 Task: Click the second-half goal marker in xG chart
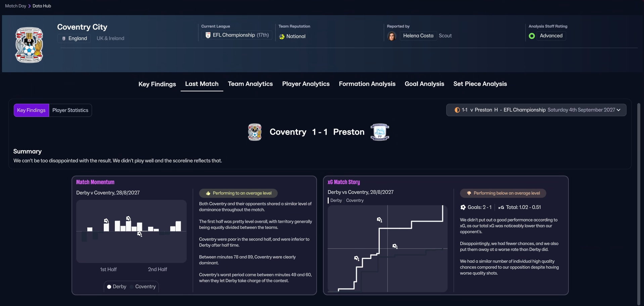tap(395, 246)
